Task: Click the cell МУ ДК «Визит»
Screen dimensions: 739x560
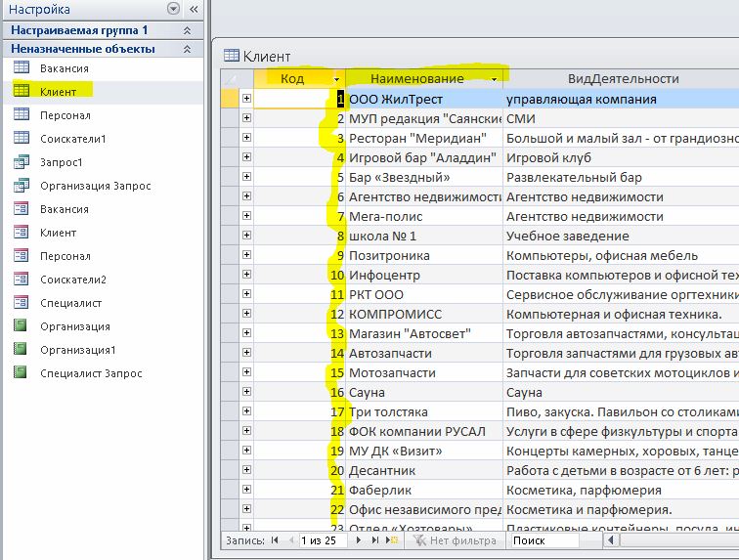Action: tap(424, 452)
